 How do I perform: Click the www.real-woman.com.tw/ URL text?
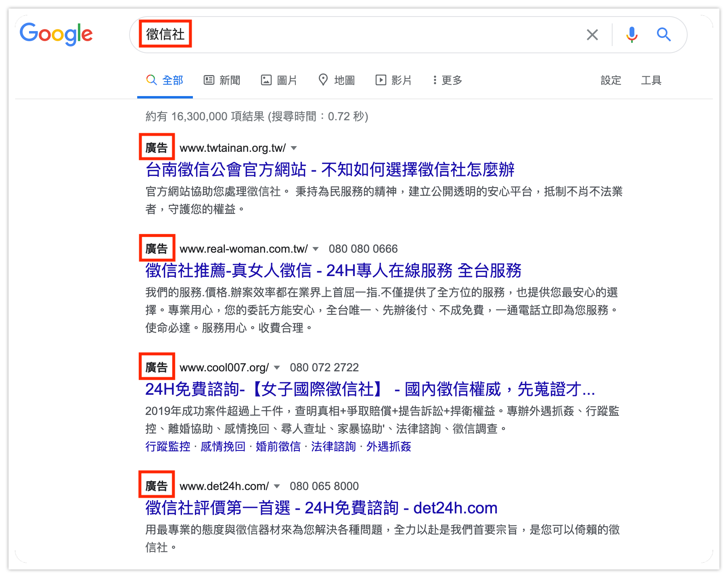click(x=244, y=249)
